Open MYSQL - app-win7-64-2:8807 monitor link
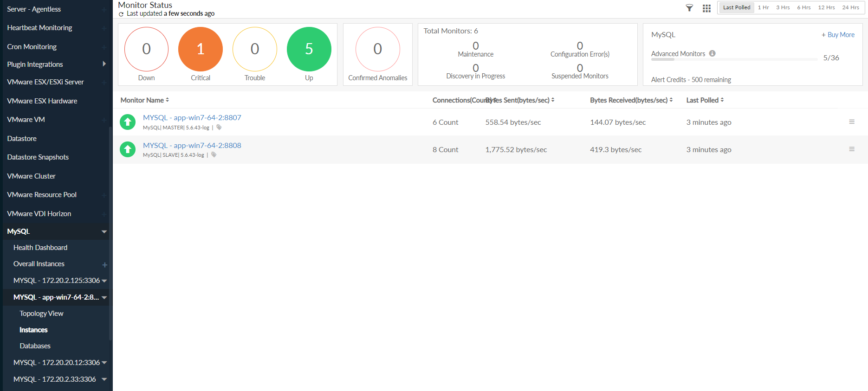The height and width of the screenshot is (391, 868). point(192,118)
